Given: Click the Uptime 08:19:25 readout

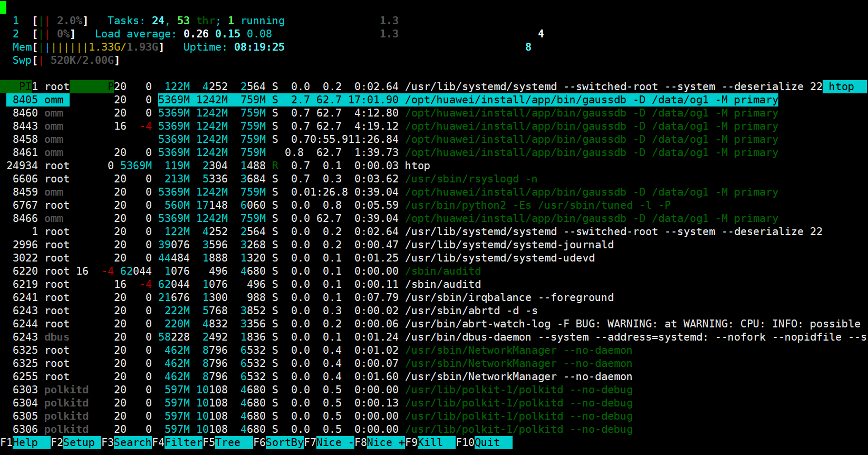Looking at the screenshot, I should pos(234,47).
